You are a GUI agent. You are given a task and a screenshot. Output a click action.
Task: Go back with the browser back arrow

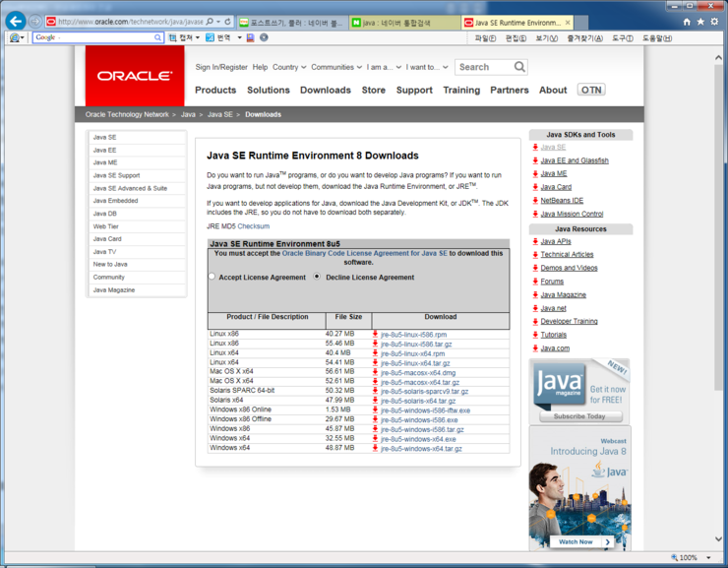pyautogui.click(x=16, y=22)
